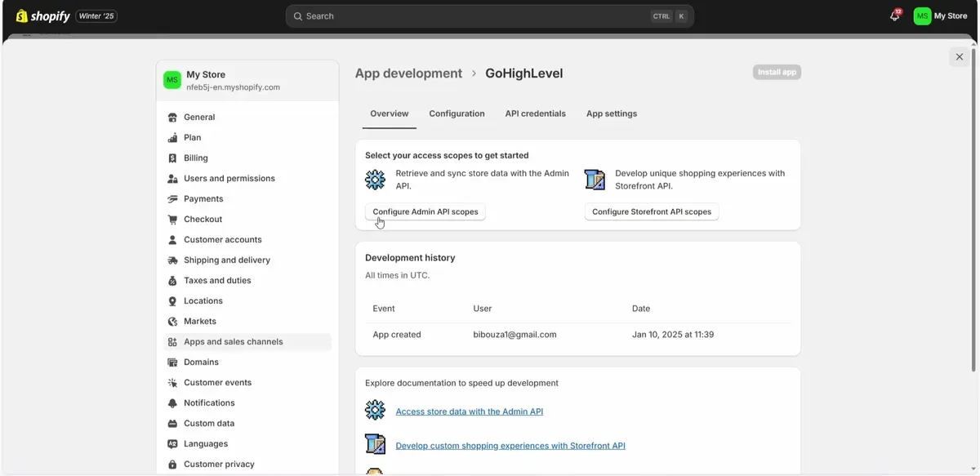
Task: Click the Apps and sales channels icon
Action: (172, 341)
